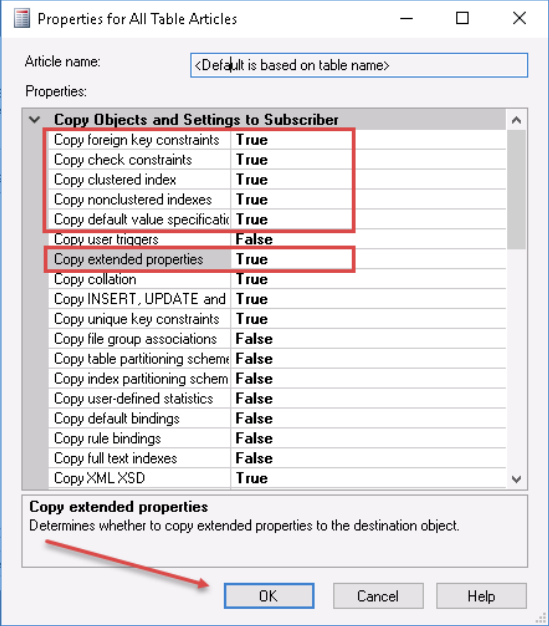Open Help for this dialog

coord(481,596)
